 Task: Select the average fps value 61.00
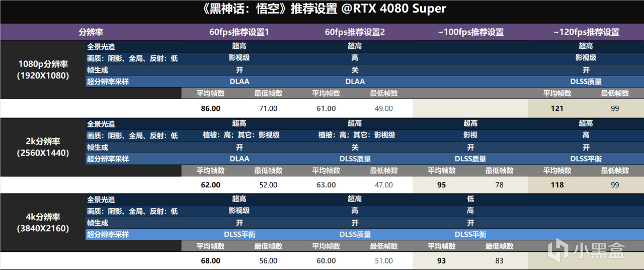coord(326,108)
